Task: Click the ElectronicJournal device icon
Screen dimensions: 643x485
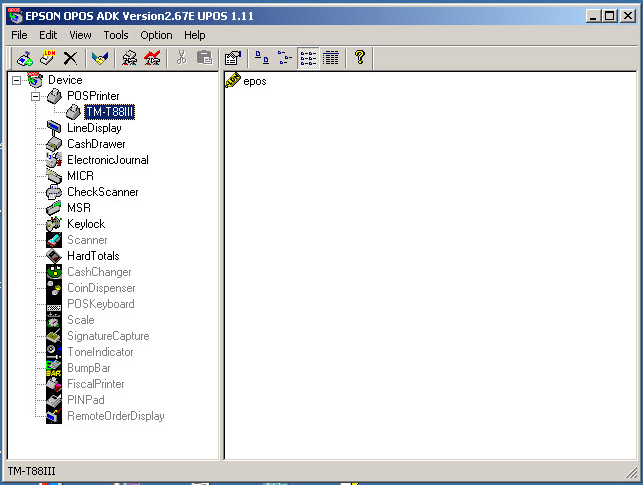Action: point(54,160)
